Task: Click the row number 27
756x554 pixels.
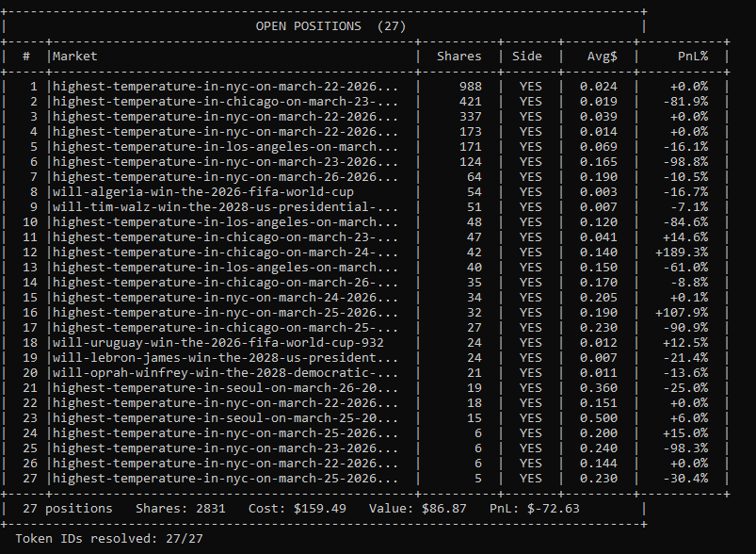Action: [x=30, y=479]
